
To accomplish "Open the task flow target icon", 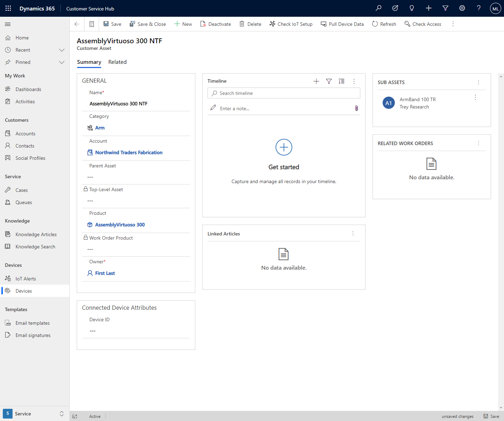I will [x=395, y=8].
